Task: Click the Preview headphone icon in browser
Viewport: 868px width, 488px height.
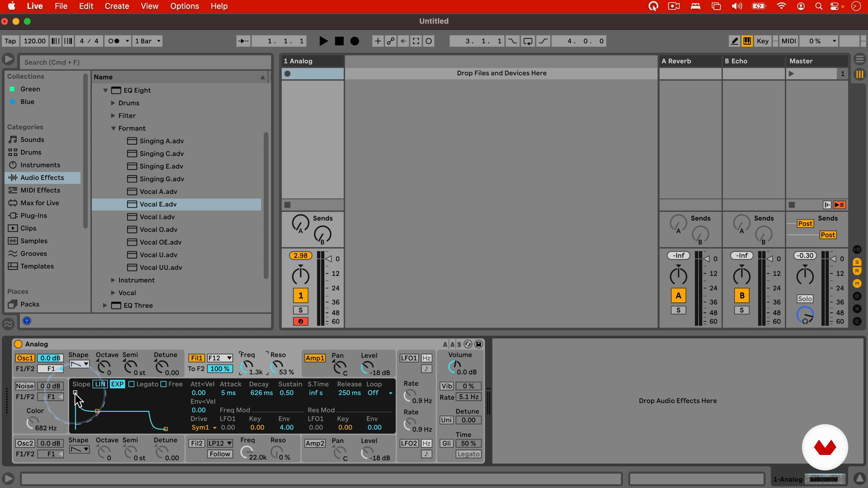Action: click(27, 321)
